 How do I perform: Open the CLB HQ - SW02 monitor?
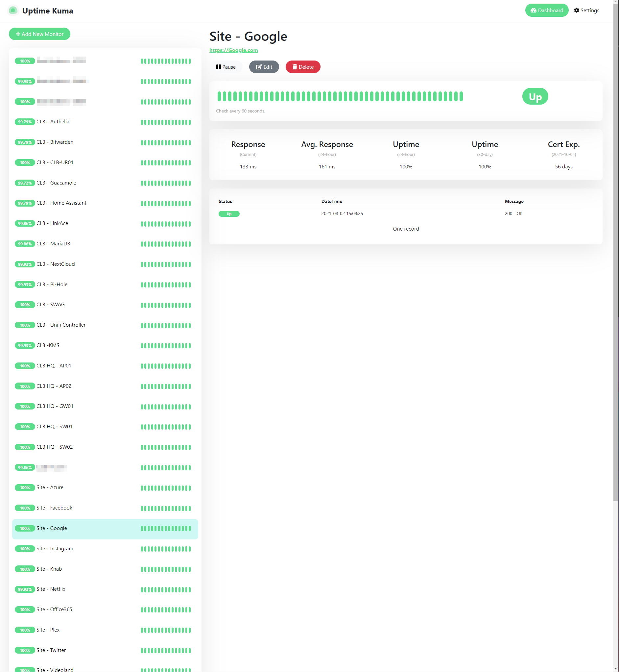[x=105, y=447]
